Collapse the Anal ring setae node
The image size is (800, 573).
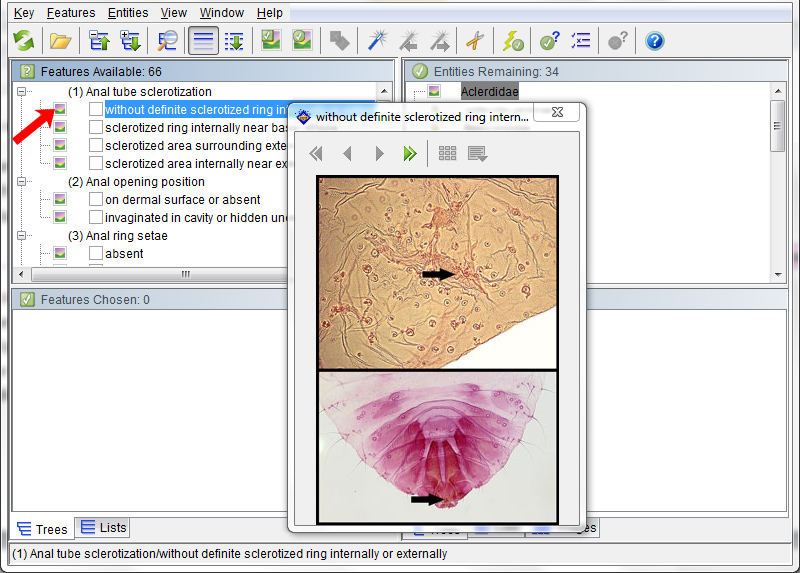22,236
